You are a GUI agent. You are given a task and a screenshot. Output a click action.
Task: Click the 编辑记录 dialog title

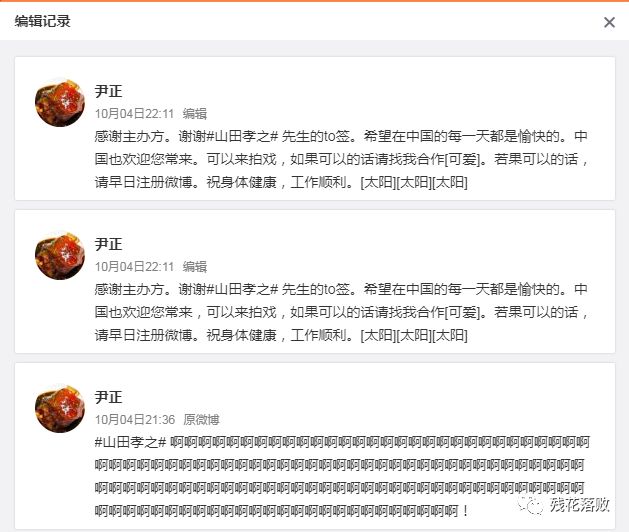coord(43,21)
